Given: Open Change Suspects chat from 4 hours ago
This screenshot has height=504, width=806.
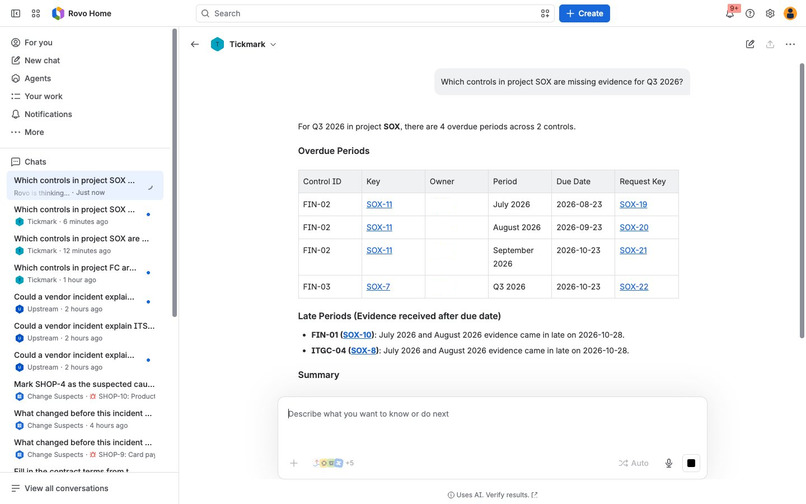Looking at the screenshot, I should (x=85, y=419).
